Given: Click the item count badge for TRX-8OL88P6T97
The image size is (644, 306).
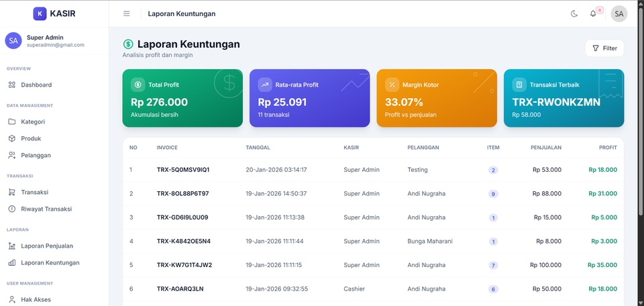Looking at the screenshot, I should pyautogui.click(x=493, y=194).
